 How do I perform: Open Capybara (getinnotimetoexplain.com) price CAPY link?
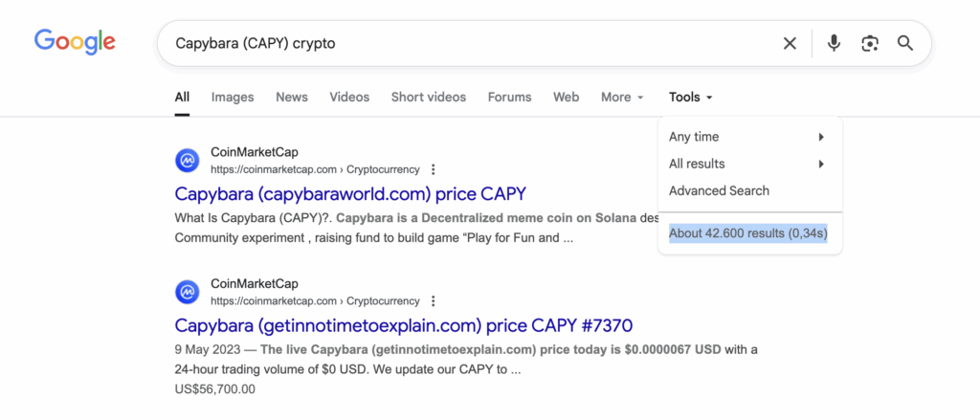click(x=403, y=325)
